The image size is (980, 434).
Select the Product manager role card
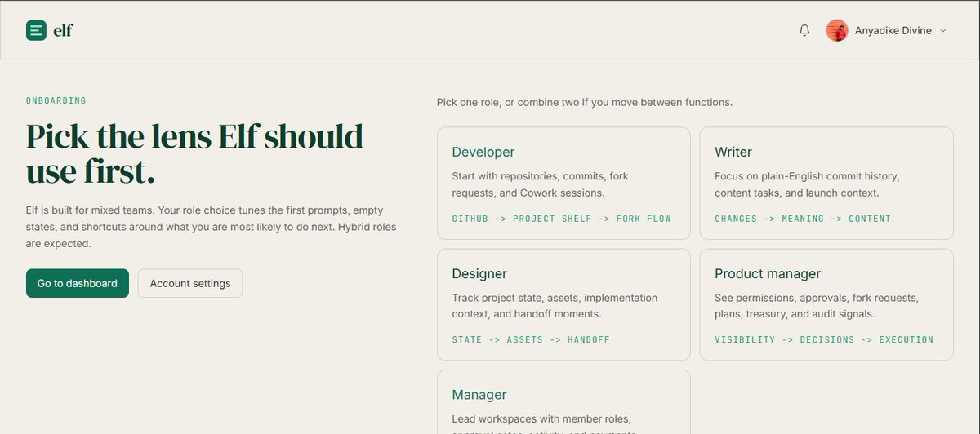pos(826,304)
